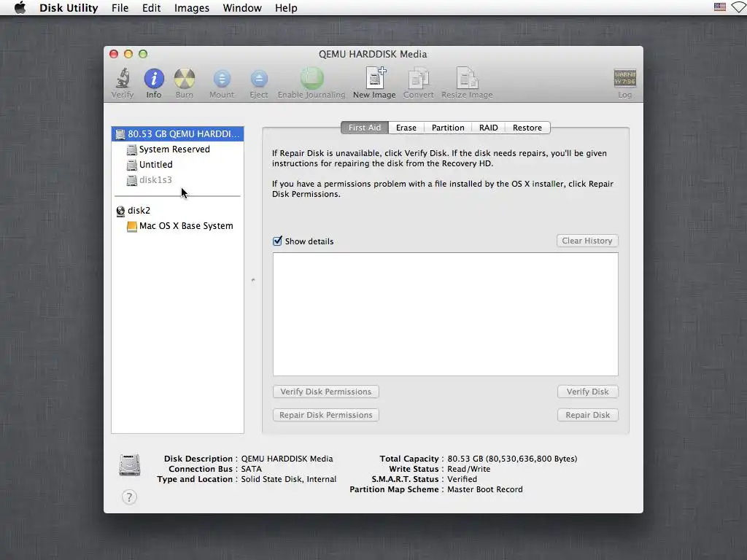The height and width of the screenshot is (560, 747).
Task: Open the File menu
Action: point(120,8)
